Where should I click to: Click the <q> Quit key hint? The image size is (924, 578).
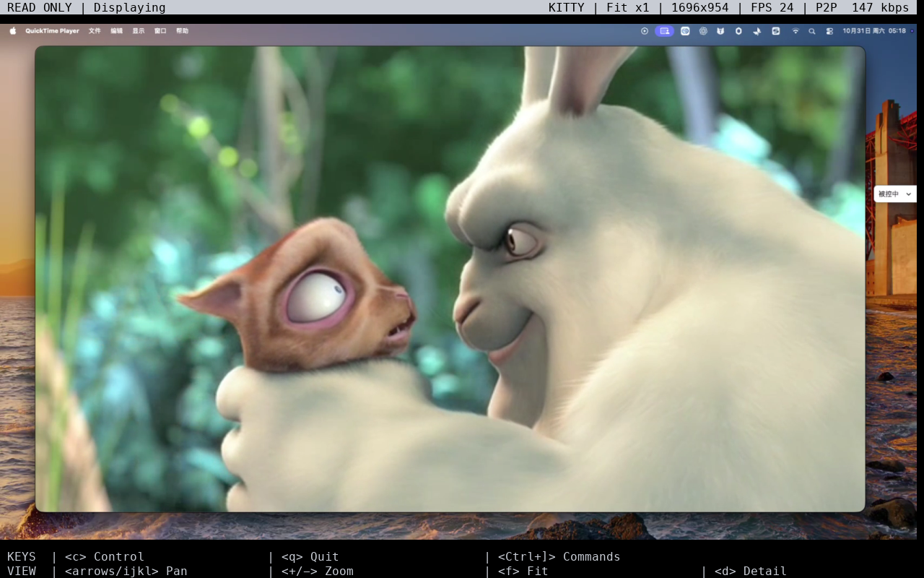coord(310,556)
